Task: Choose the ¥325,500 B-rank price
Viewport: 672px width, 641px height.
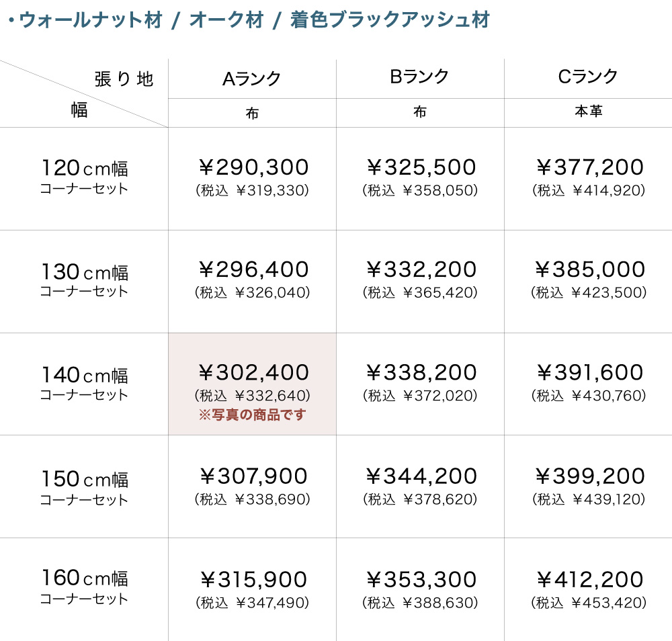Action: pyautogui.click(x=421, y=167)
